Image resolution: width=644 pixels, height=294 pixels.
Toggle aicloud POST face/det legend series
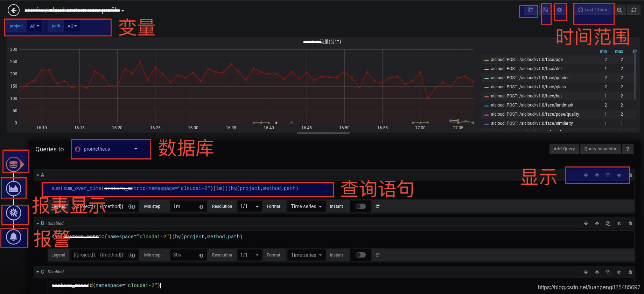pyautogui.click(x=526, y=69)
